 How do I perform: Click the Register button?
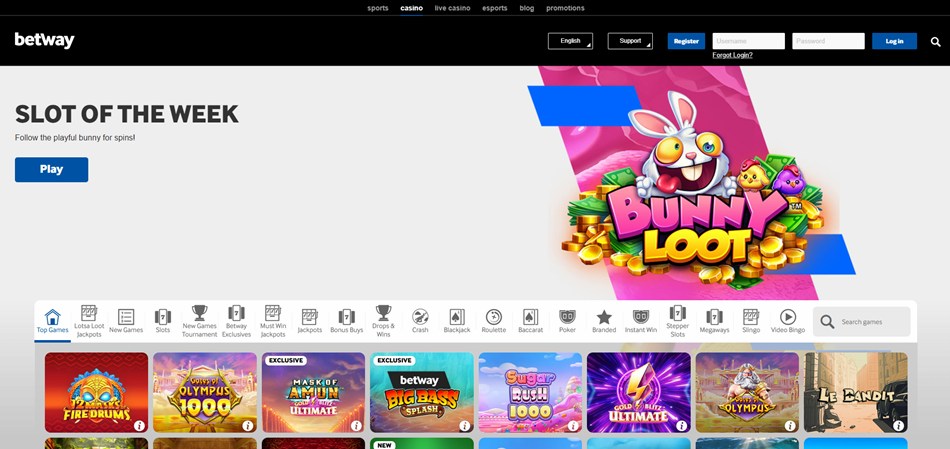pos(686,41)
